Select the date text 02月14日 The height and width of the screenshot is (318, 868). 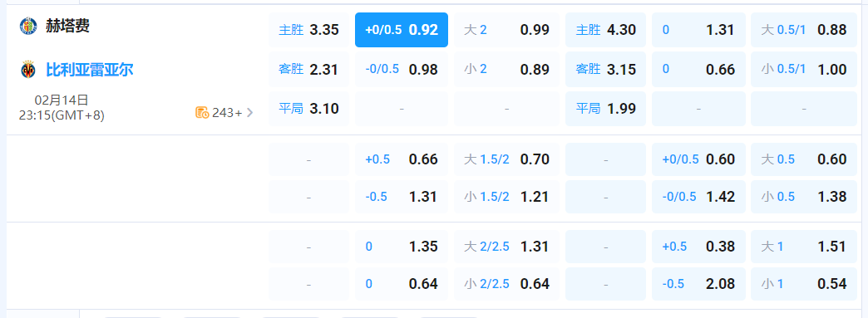click(x=62, y=100)
